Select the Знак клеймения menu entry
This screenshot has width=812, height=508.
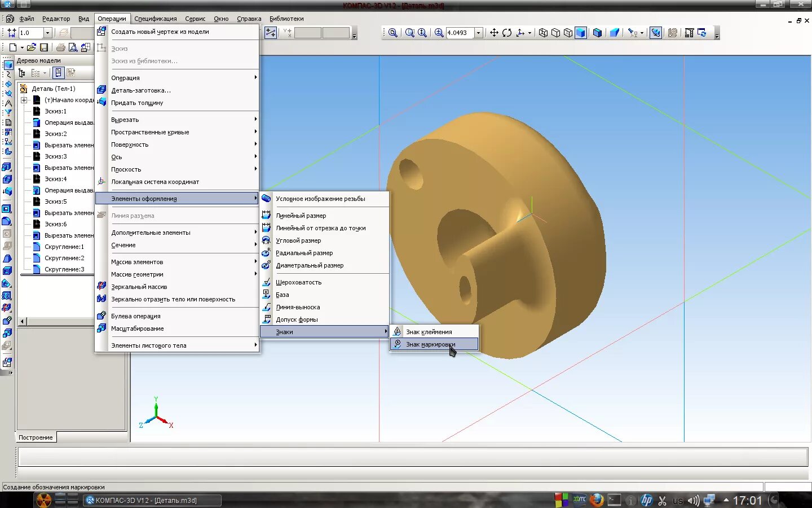434,332
